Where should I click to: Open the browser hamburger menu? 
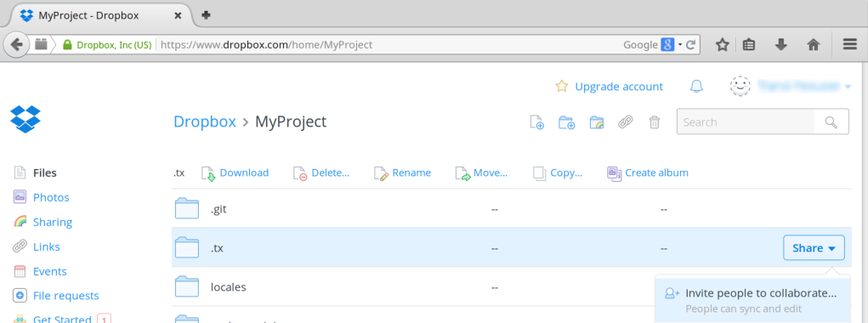(x=850, y=44)
